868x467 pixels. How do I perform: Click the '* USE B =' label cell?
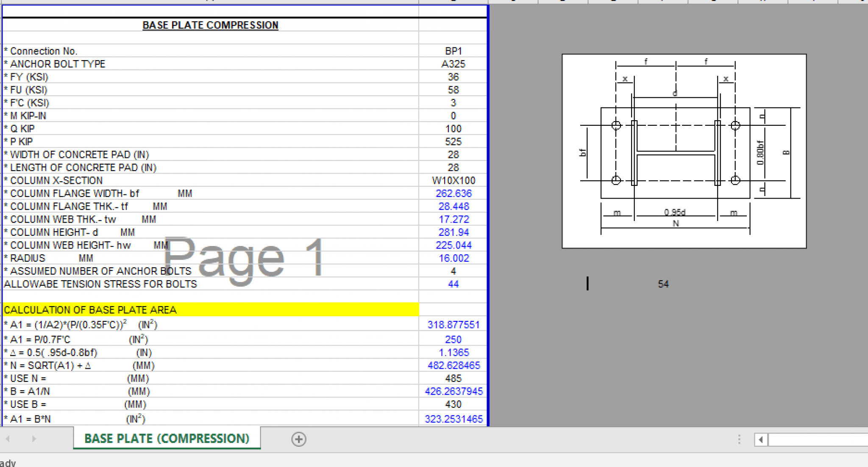pos(211,404)
